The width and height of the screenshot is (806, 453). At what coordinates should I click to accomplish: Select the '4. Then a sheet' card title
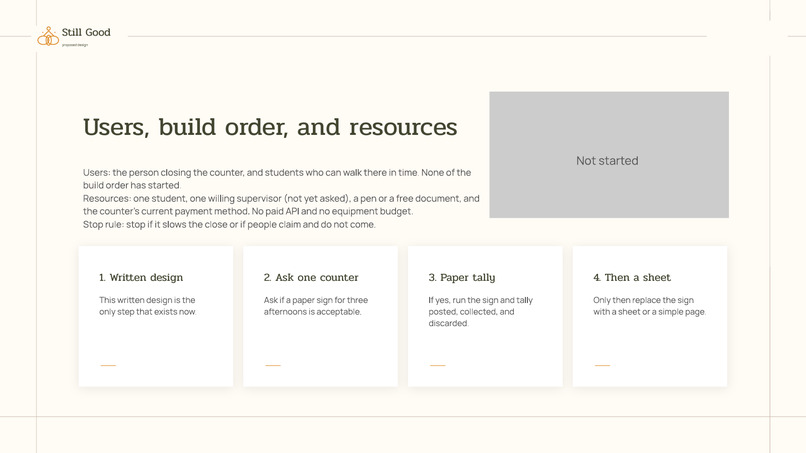point(632,277)
